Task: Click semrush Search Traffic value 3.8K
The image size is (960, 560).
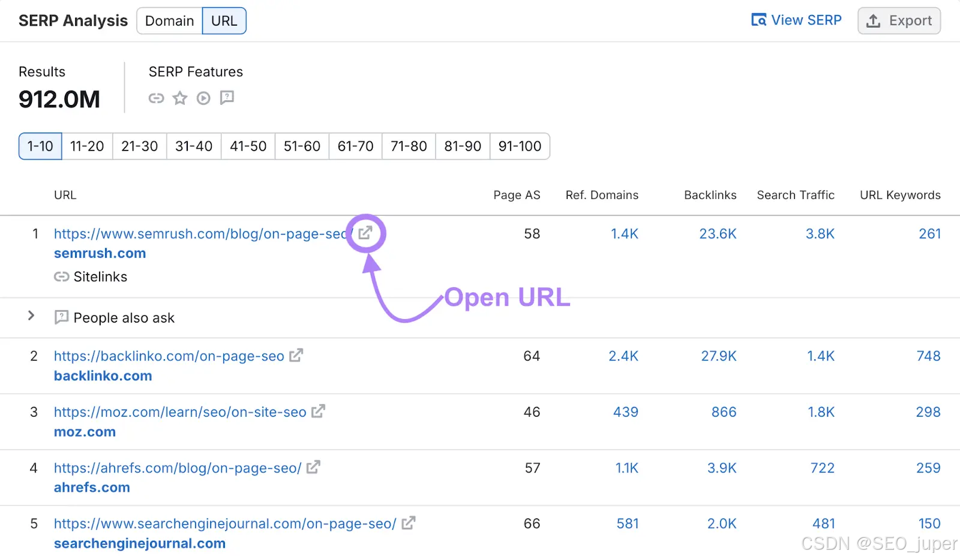Action: (x=820, y=234)
